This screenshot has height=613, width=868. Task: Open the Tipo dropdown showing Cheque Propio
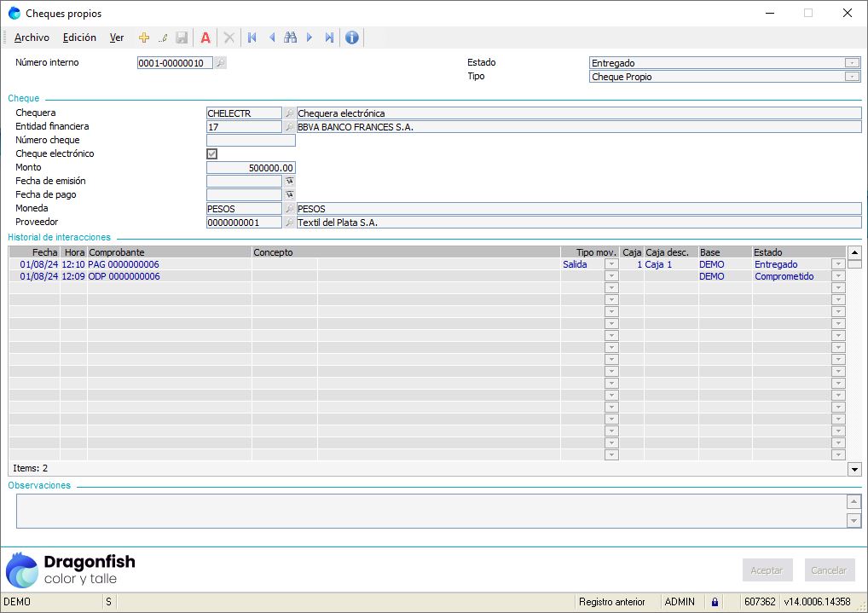853,77
